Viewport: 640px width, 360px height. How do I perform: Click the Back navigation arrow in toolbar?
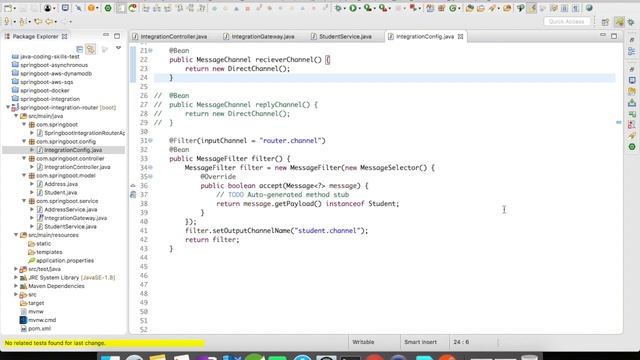click(49, 21)
